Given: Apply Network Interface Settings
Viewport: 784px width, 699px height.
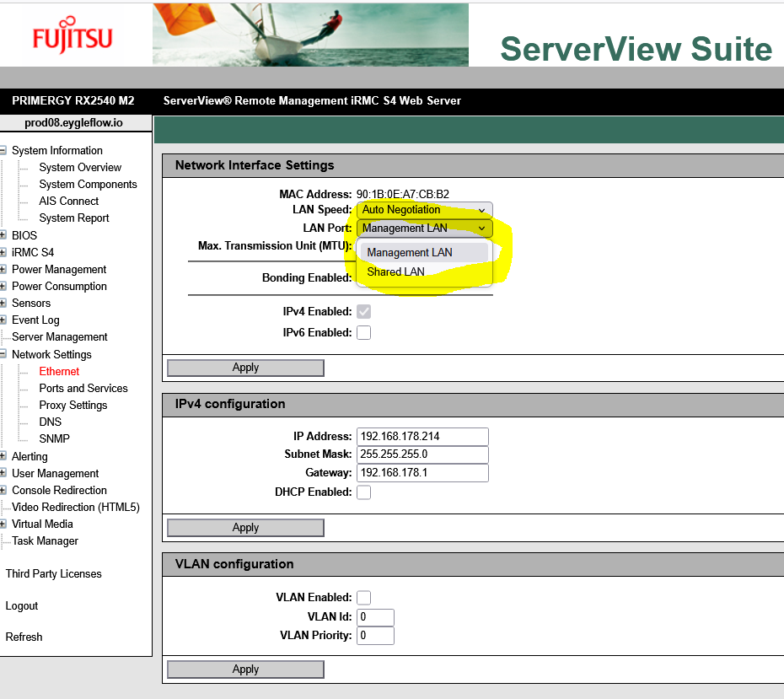Looking at the screenshot, I should point(245,368).
